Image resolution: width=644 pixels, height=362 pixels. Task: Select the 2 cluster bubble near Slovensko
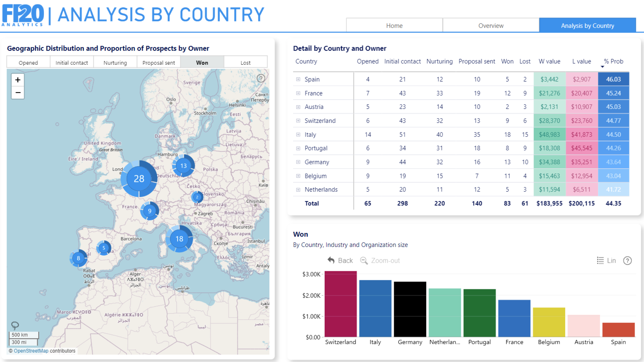197,197
